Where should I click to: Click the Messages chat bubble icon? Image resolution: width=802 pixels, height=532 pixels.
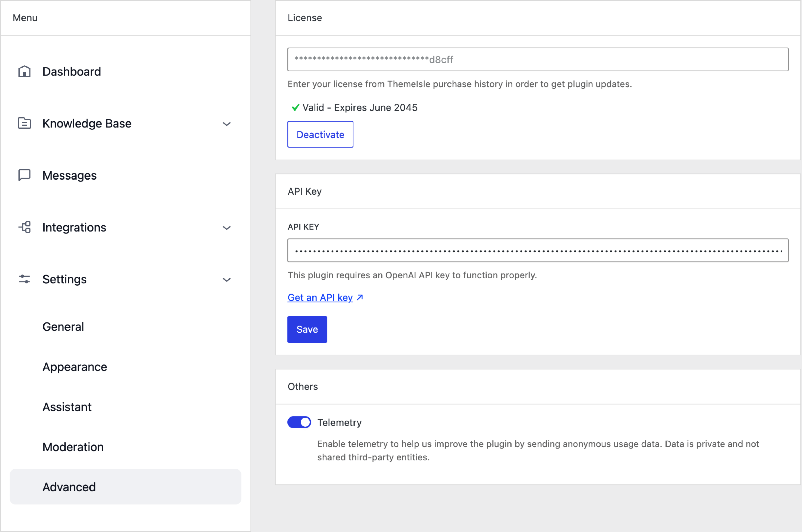click(x=24, y=175)
